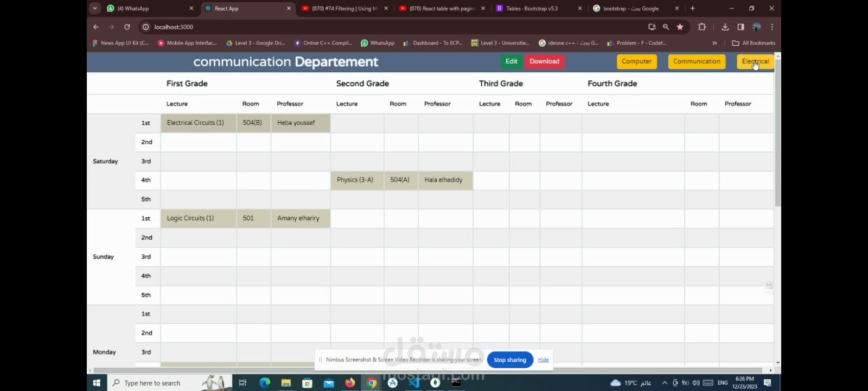
Task: Open the 'Dashboard - To ECP...' bookmark
Action: [x=433, y=43]
